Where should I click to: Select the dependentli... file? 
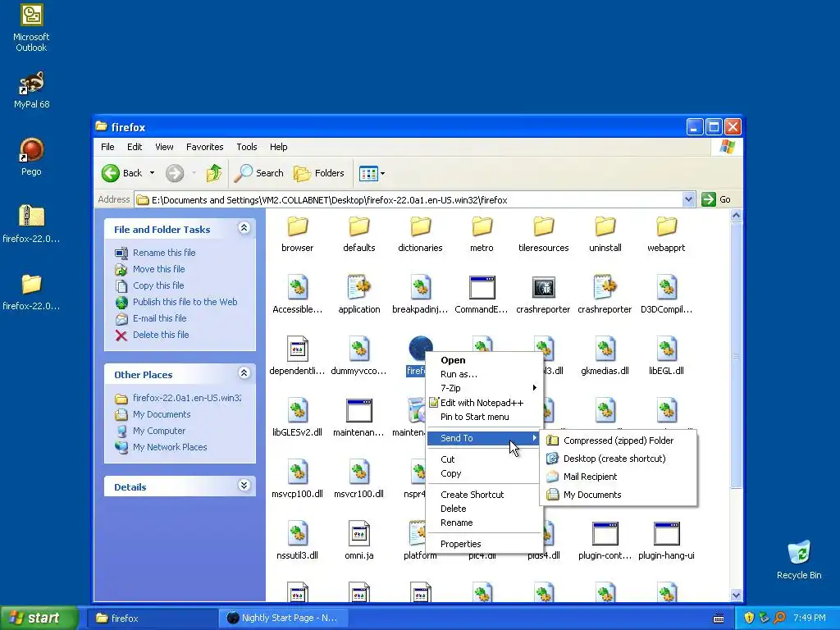click(x=297, y=356)
